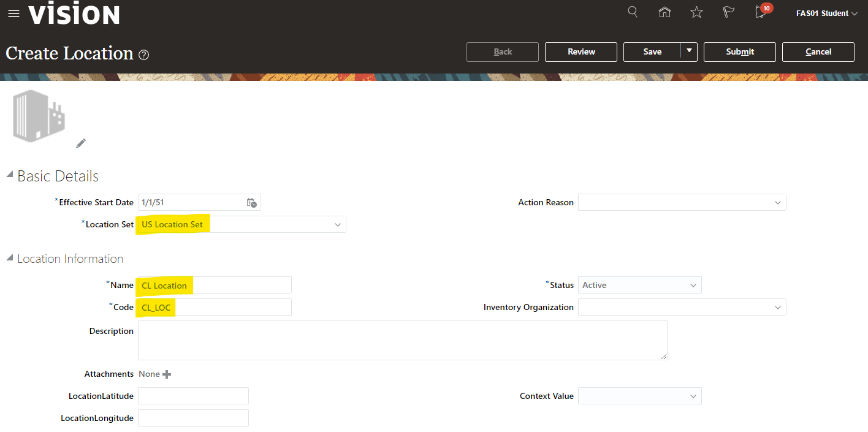The width and height of the screenshot is (868, 432).
Task: Open the hamburger navigation menu
Action: pyautogui.click(x=13, y=13)
